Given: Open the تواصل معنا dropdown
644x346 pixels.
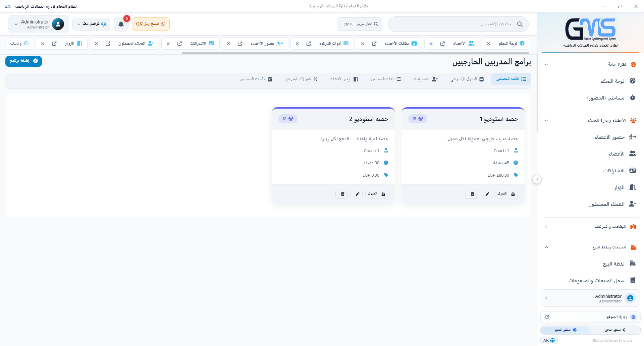Looking at the screenshot, I should click(91, 24).
